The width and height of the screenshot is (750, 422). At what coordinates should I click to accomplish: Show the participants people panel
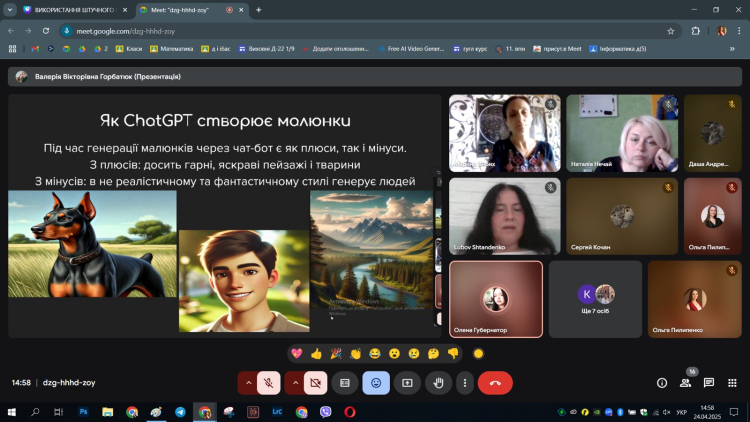coord(685,382)
